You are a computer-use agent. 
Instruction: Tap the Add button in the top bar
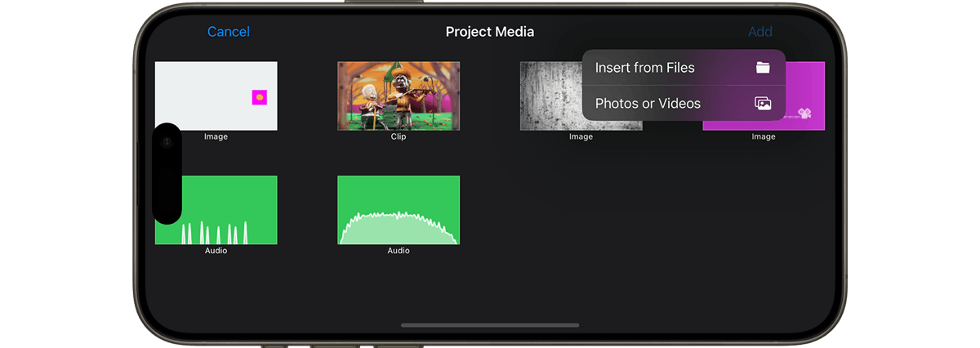tap(760, 32)
